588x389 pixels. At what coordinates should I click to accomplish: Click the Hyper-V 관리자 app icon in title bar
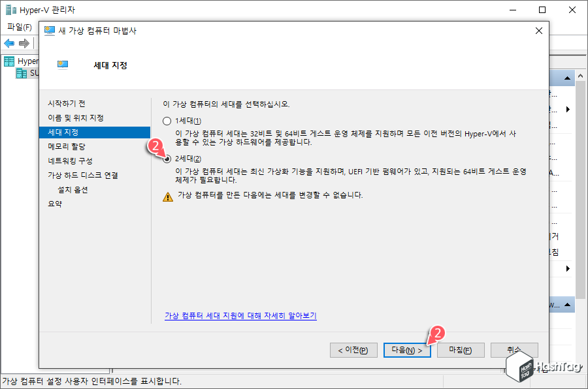(11, 10)
